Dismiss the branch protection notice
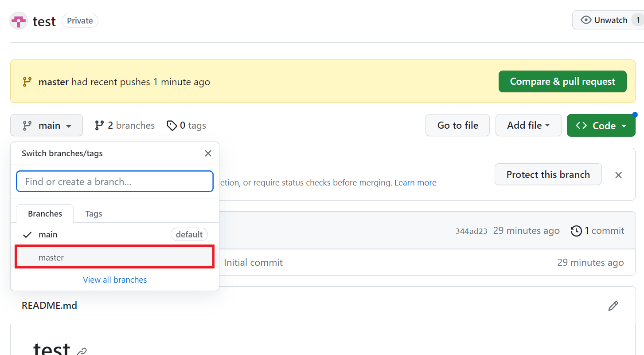The height and width of the screenshot is (355, 644). click(619, 175)
